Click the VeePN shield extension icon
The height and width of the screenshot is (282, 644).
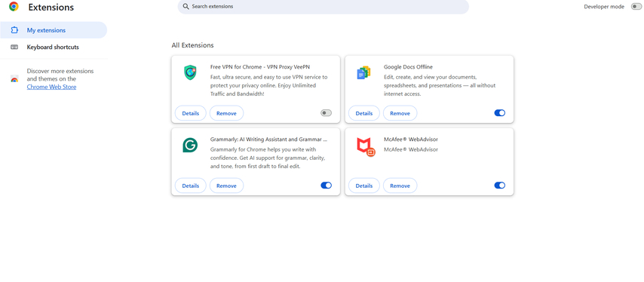(x=190, y=72)
